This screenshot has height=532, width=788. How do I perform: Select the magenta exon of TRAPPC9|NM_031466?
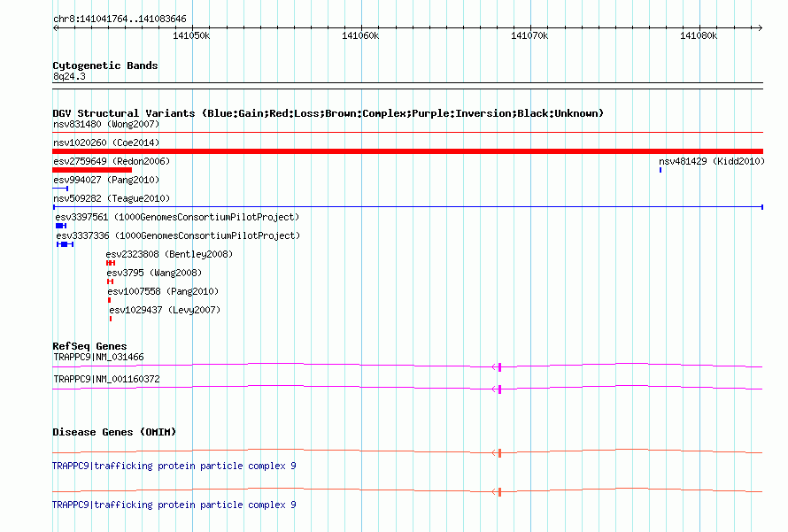pos(499,367)
